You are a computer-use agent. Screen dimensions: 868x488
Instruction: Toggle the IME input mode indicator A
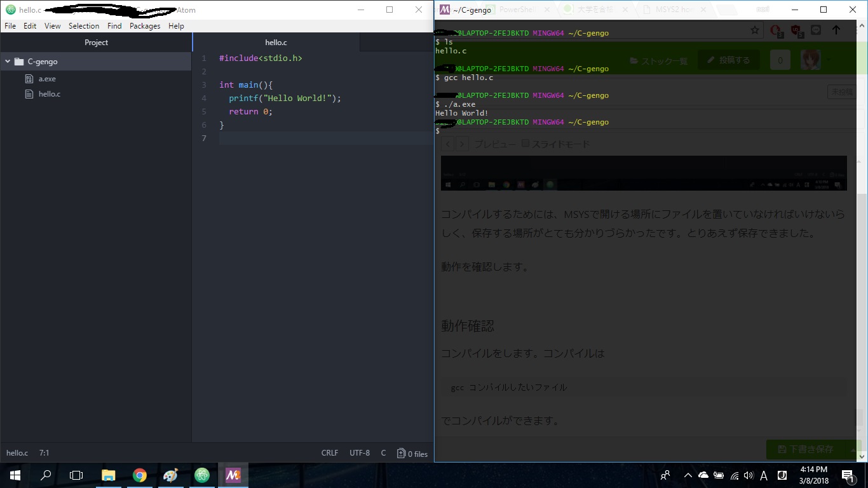point(764,475)
